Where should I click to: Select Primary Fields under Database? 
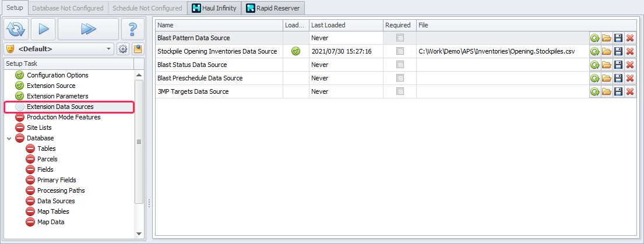[57, 180]
